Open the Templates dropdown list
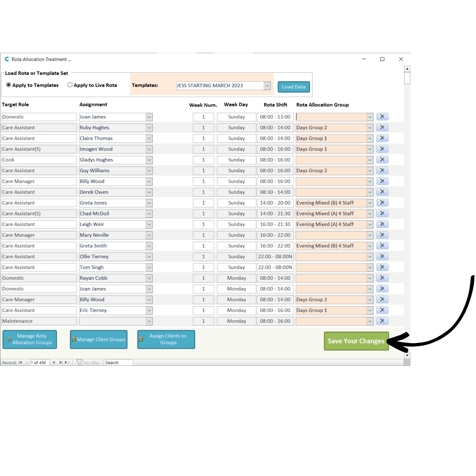The width and height of the screenshot is (476, 476). (x=267, y=85)
